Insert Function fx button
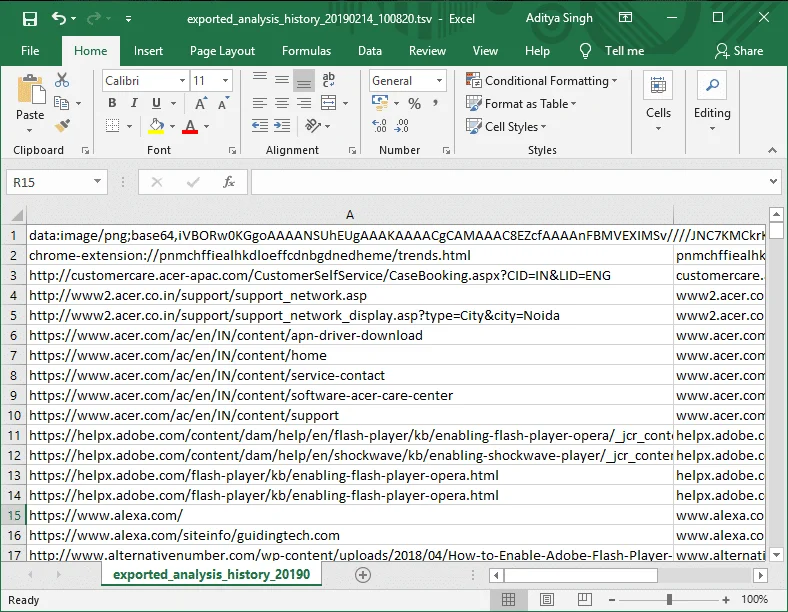Image resolution: width=788 pixels, height=612 pixels. (x=229, y=182)
